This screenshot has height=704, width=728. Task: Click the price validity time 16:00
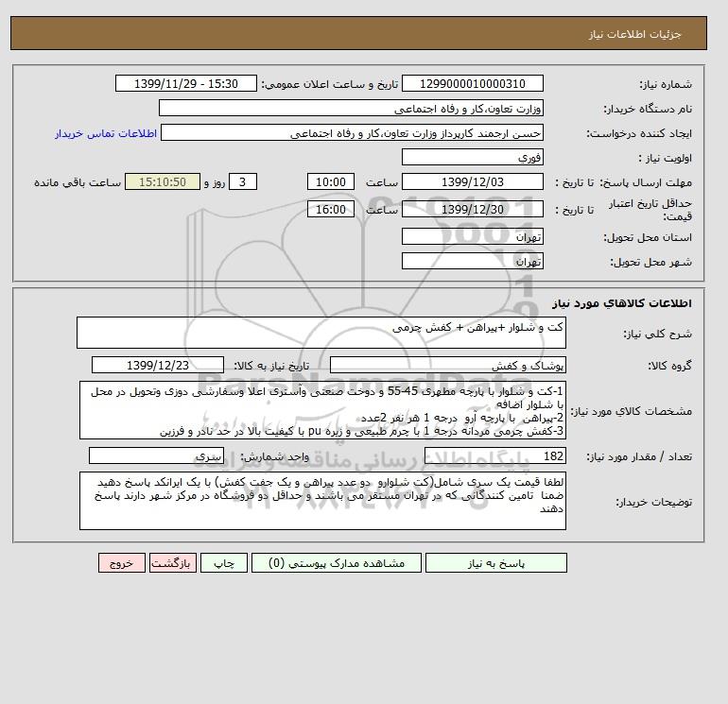(331, 209)
